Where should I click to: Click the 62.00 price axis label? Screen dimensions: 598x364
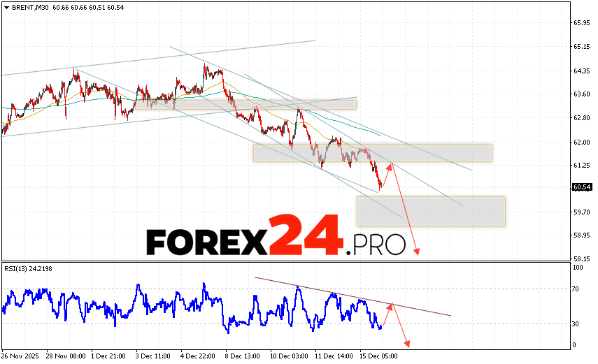(582, 142)
